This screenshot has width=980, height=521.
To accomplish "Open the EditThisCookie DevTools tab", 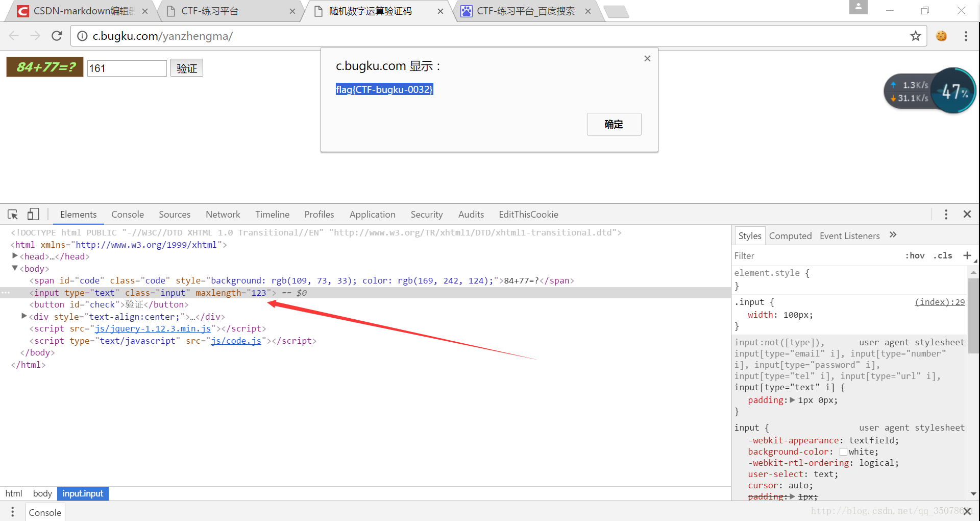I will click(x=529, y=215).
